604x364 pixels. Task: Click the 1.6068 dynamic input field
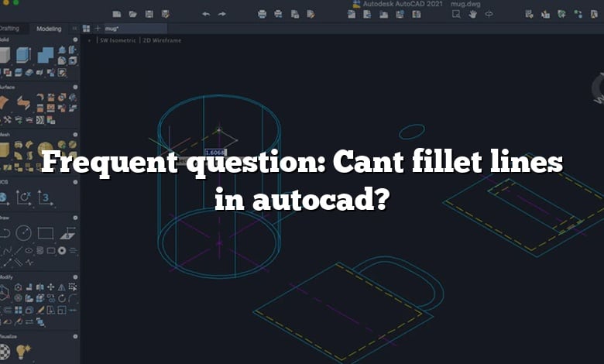pos(216,153)
